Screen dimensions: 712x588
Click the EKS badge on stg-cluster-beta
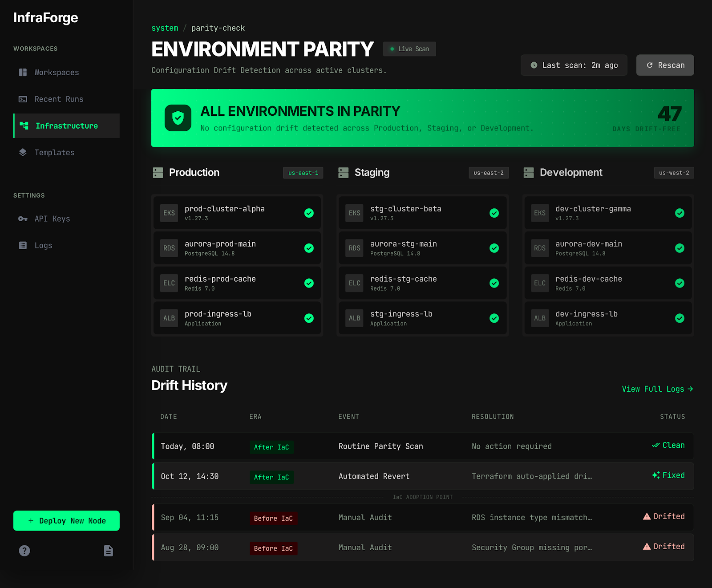(x=355, y=213)
